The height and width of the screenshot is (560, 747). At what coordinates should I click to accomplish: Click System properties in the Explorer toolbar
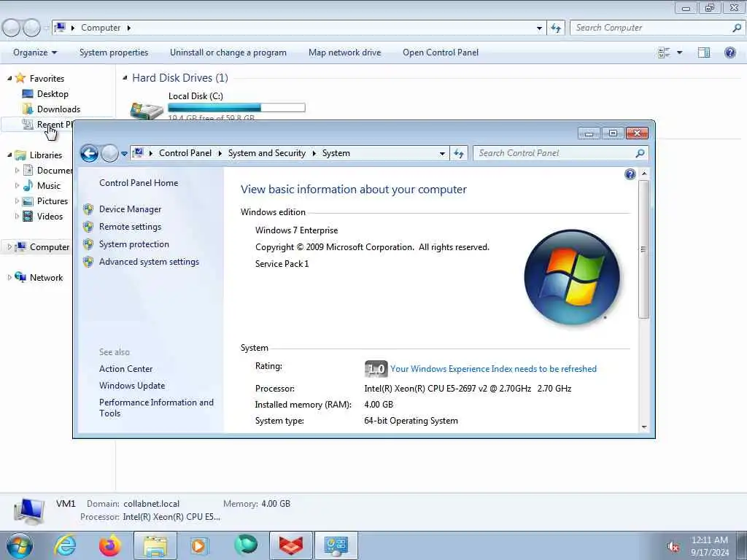pos(113,52)
